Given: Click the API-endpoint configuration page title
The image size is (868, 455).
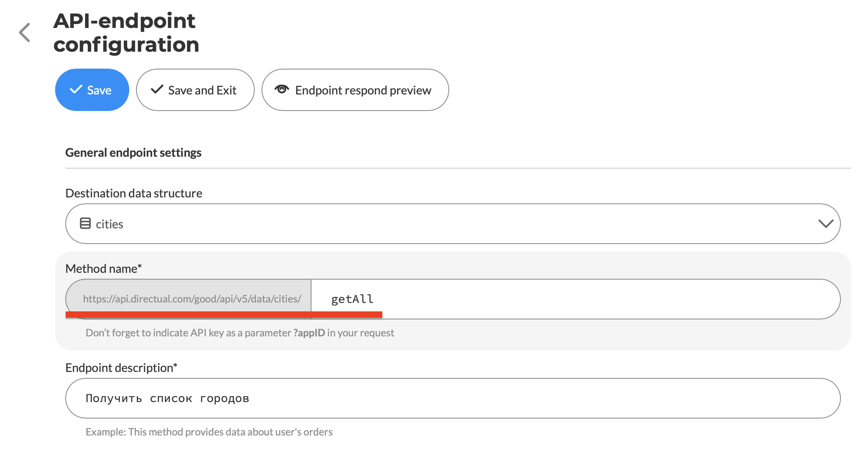Looking at the screenshot, I should (126, 33).
